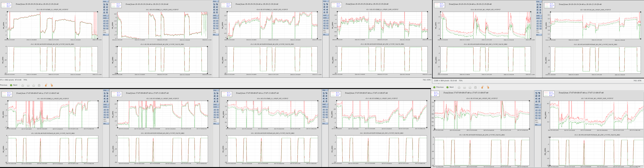Select normal-size icon in the 97.6 kB viewer

[34, 85]
